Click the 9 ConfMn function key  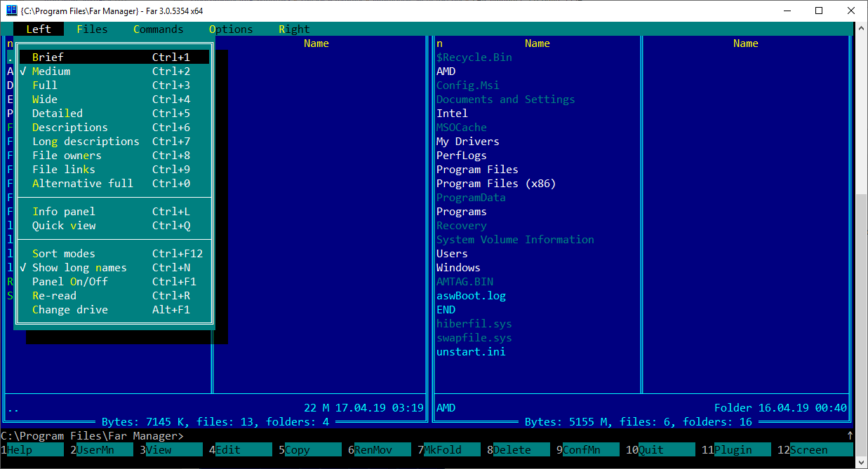[587, 450]
